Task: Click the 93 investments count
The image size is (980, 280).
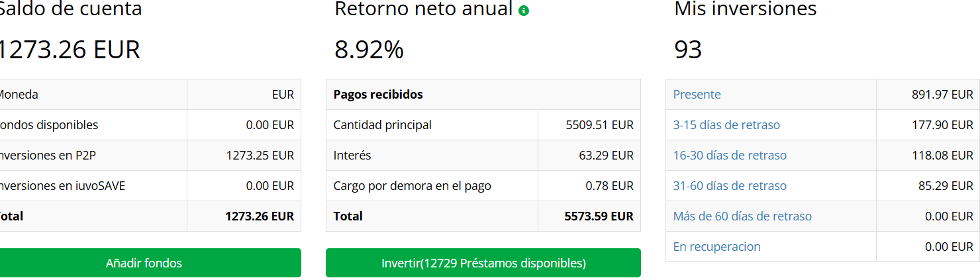Action: (688, 50)
